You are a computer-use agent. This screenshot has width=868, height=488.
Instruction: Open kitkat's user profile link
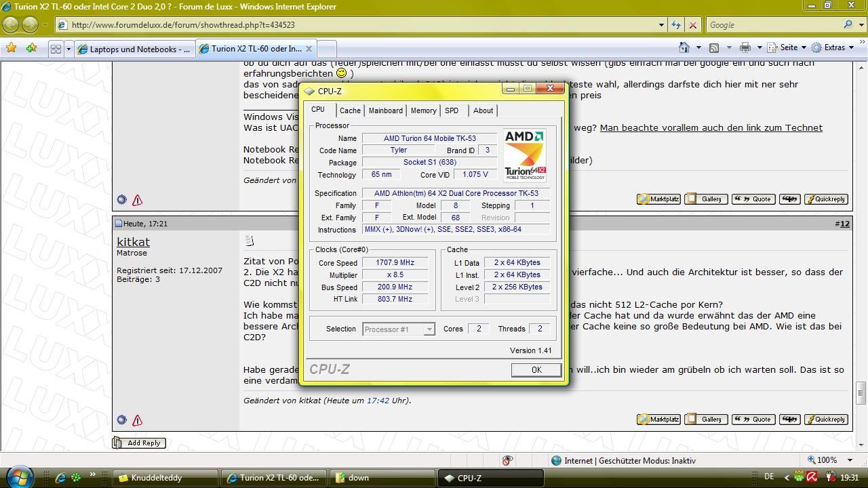133,242
